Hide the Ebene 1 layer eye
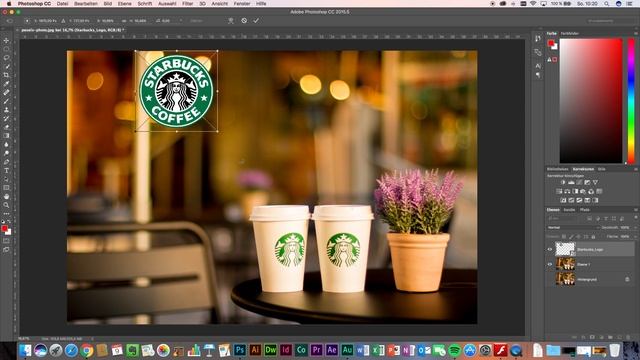 (x=549, y=264)
